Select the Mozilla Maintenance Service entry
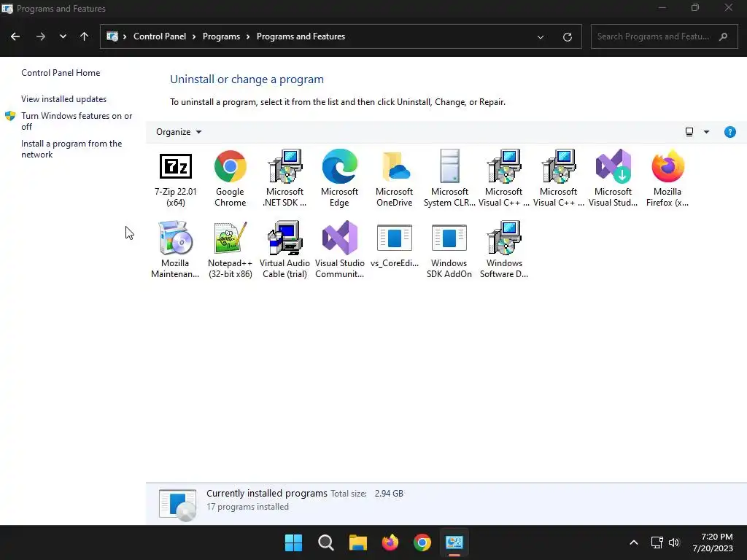This screenshot has height=560, width=747. point(175,249)
